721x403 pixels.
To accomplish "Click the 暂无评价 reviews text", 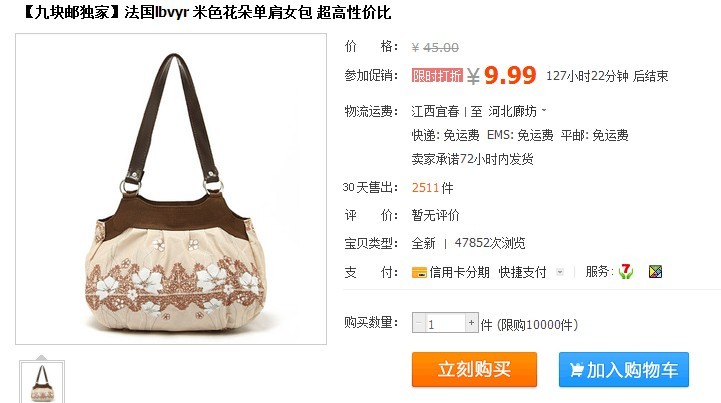I will click(435, 215).
